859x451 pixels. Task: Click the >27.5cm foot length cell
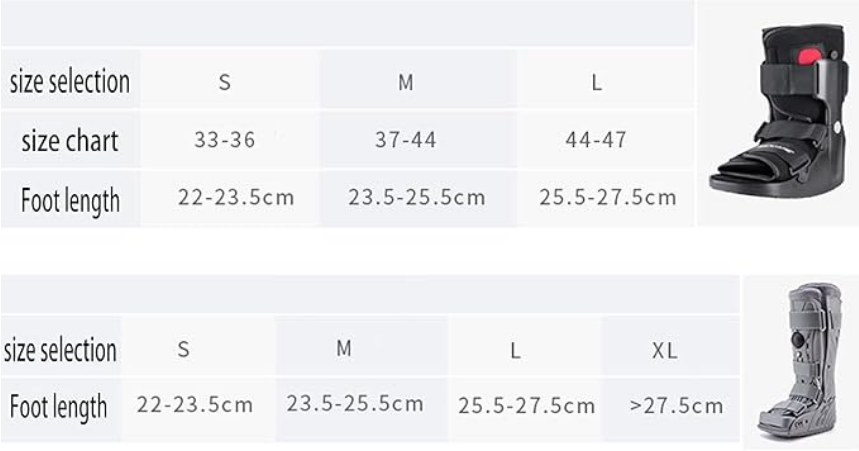(x=677, y=406)
